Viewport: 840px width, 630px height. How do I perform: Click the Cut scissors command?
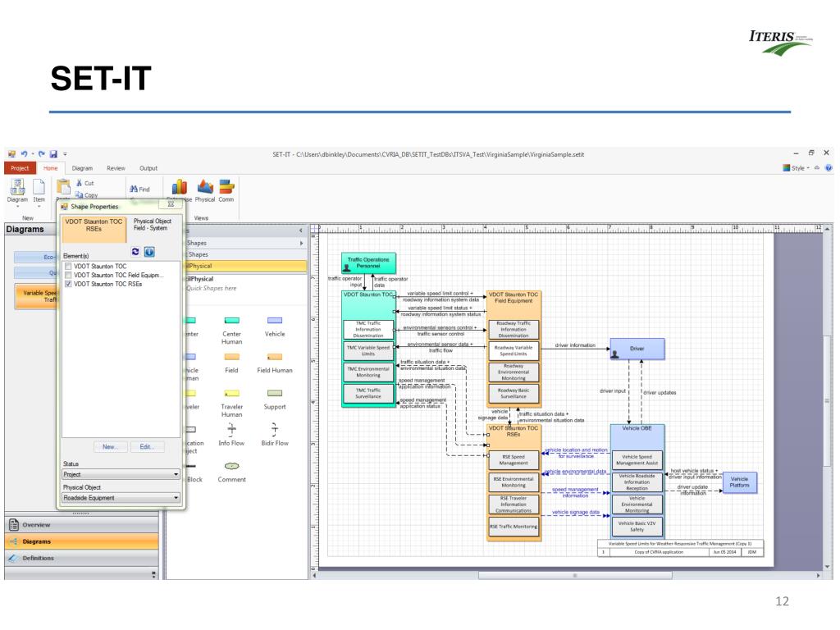(x=84, y=183)
